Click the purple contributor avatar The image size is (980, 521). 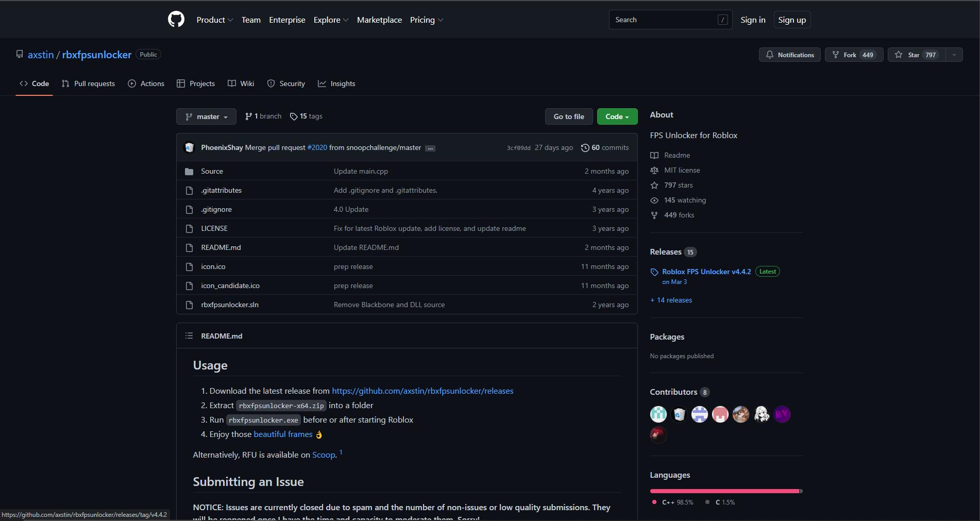point(782,414)
